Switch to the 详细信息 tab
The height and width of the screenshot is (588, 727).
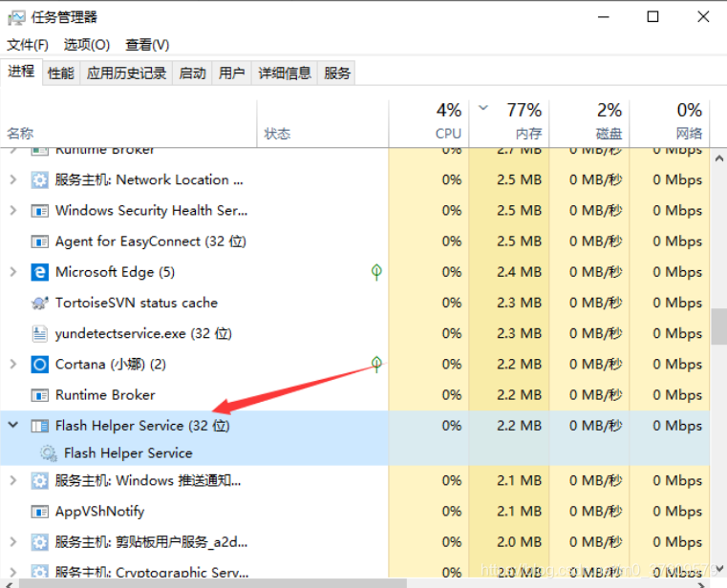pyautogui.click(x=285, y=73)
